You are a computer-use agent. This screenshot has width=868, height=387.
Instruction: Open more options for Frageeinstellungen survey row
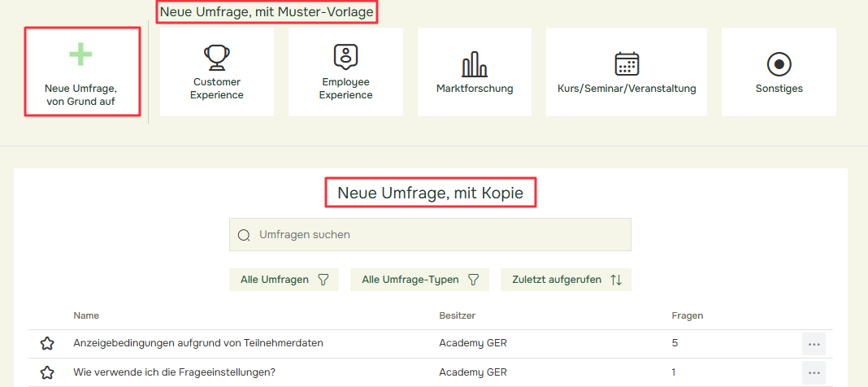pyautogui.click(x=814, y=372)
